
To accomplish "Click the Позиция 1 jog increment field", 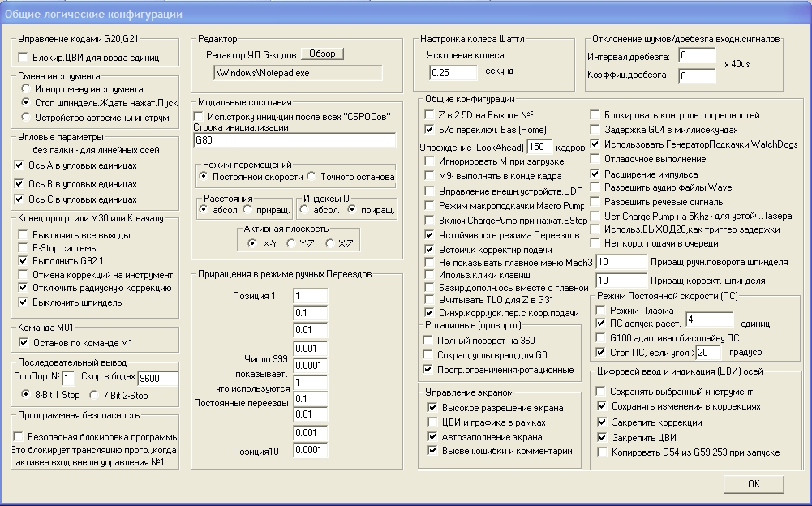I will point(310,296).
